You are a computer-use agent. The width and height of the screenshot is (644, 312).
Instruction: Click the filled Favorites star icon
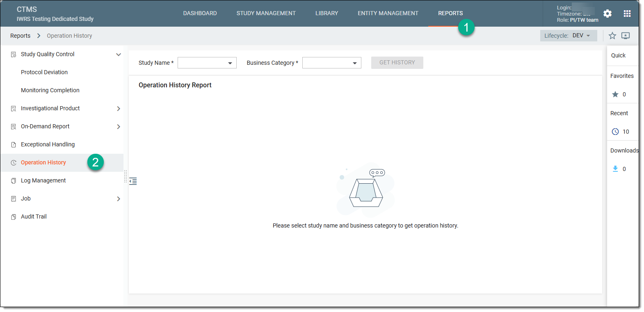point(615,94)
